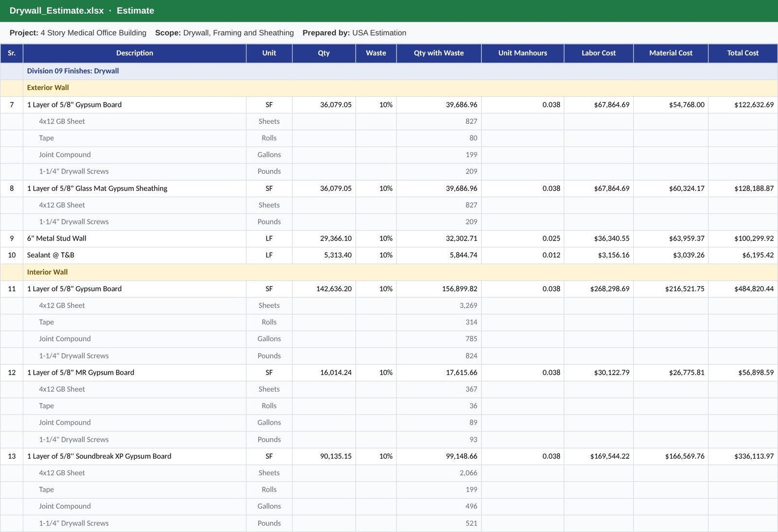Select the Exterior Wall section row
The height and width of the screenshot is (532, 778).
coord(389,88)
